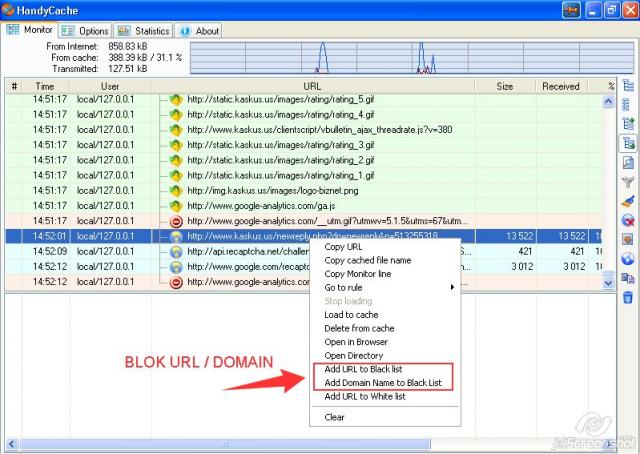The image size is (640, 454).
Task: Select the rating_1.gif URL row
Action: 303,176
